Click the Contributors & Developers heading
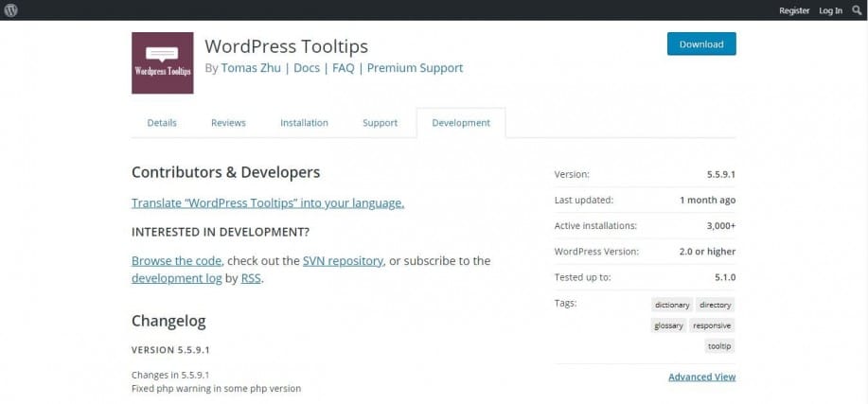The image size is (868, 404). point(226,172)
